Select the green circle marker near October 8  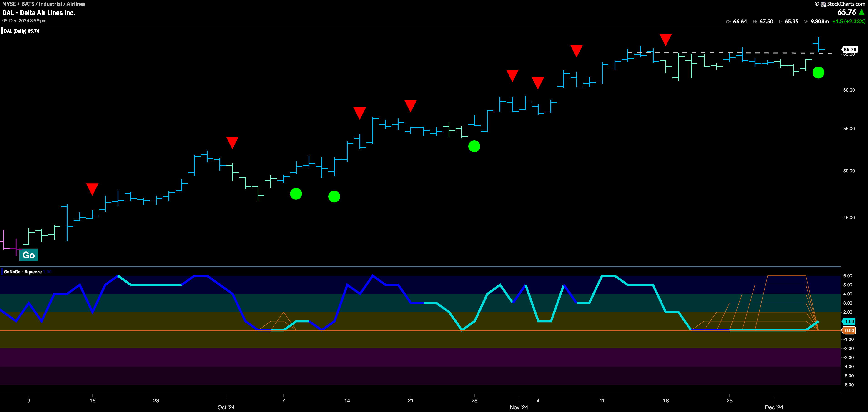[x=296, y=194]
